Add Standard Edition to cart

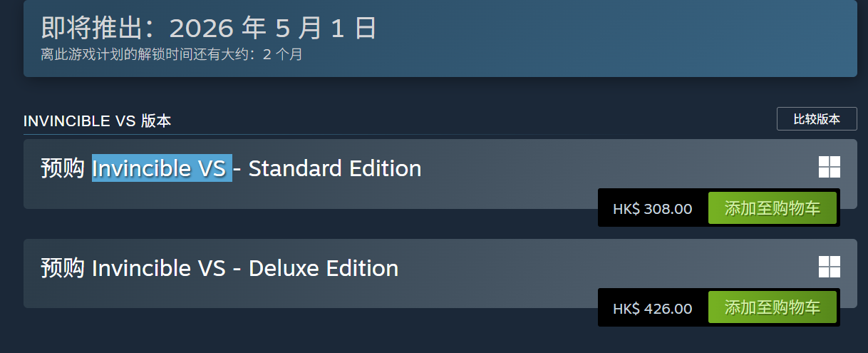772,208
